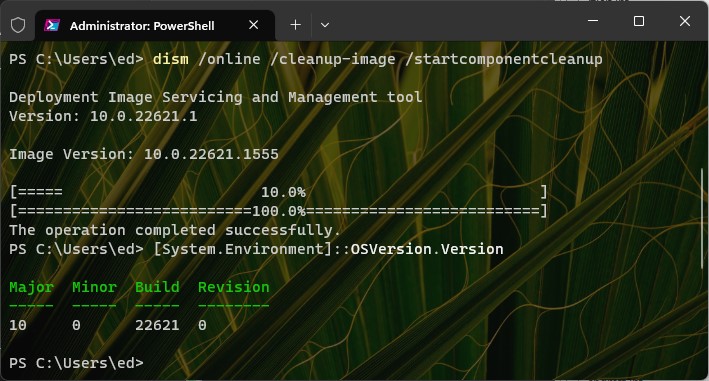709x381 pixels.
Task: Click the 'Revision' column header
Action: 234,287
